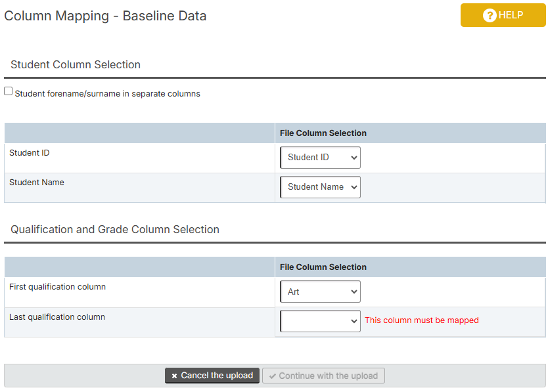Click the chevron on Last qualification select
Viewport: 548px width, 392px height.
click(354, 321)
